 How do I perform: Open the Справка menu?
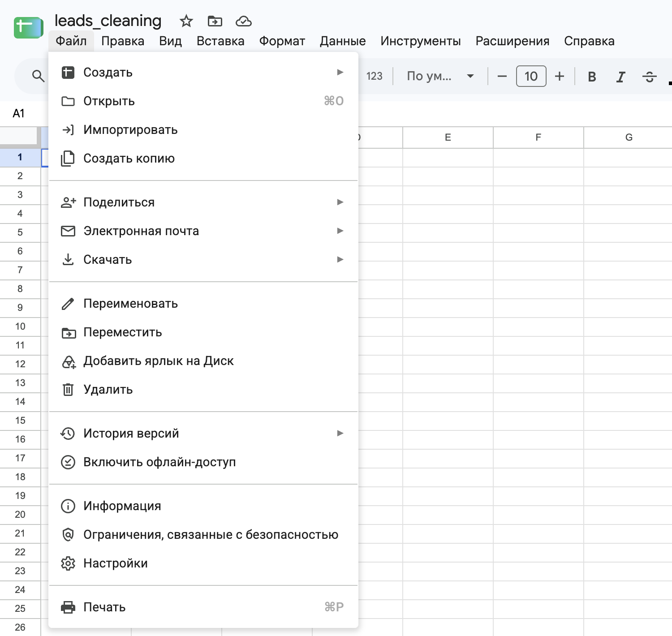pos(589,41)
